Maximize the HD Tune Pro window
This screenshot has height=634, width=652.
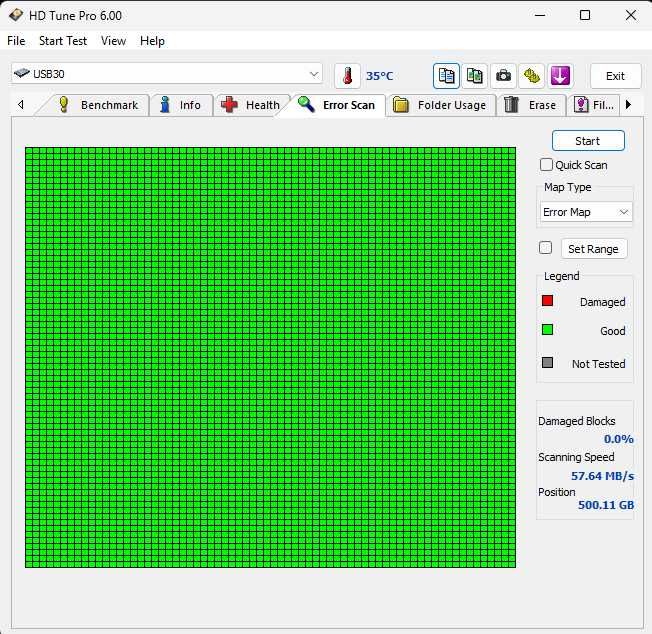tap(585, 15)
